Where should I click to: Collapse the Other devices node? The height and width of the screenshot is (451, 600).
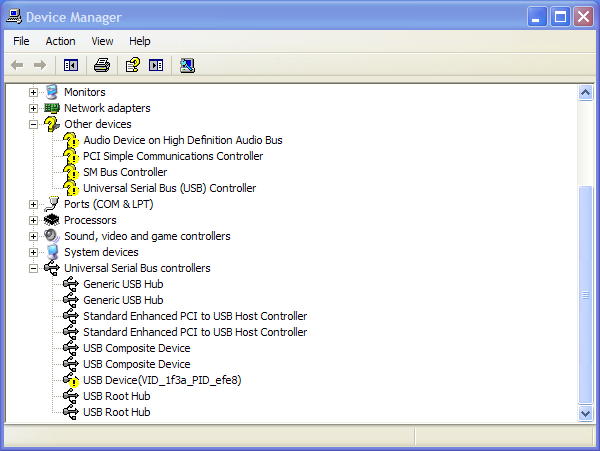coord(33,125)
